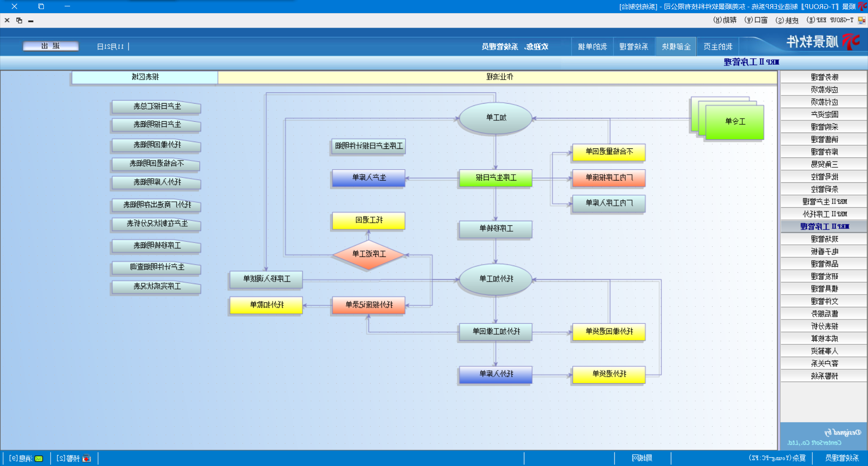Open the yellow 托外扣款单 node

click(x=266, y=305)
